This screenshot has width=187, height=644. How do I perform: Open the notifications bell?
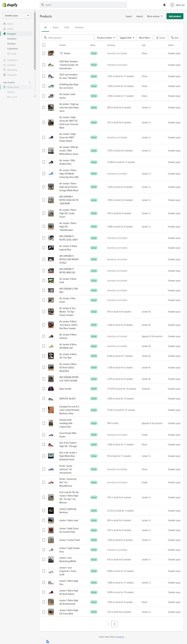pyautogui.click(x=164, y=5)
